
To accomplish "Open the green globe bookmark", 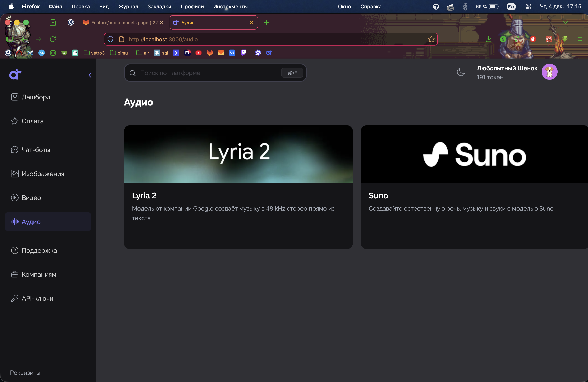I will point(53,53).
